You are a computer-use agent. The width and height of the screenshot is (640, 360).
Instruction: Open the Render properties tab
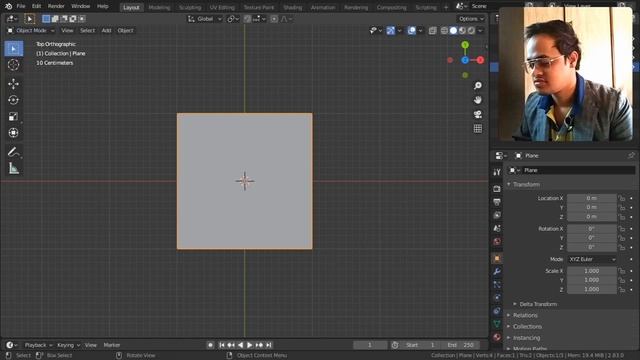coord(497,189)
